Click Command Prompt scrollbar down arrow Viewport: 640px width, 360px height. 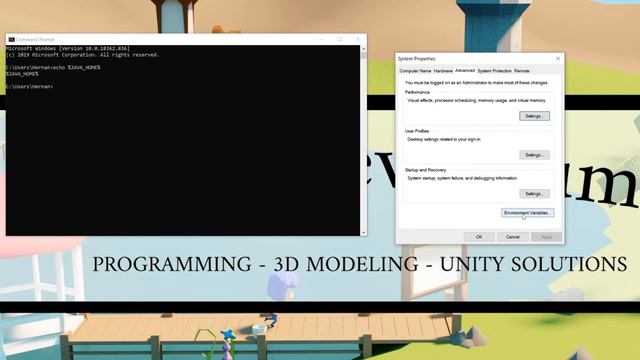pos(363,233)
